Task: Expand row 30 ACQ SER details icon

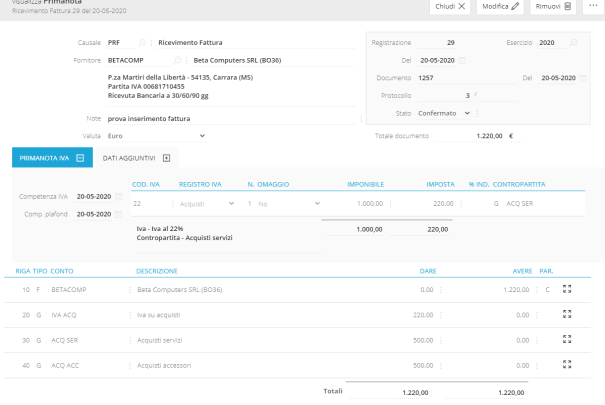Action: (x=567, y=339)
